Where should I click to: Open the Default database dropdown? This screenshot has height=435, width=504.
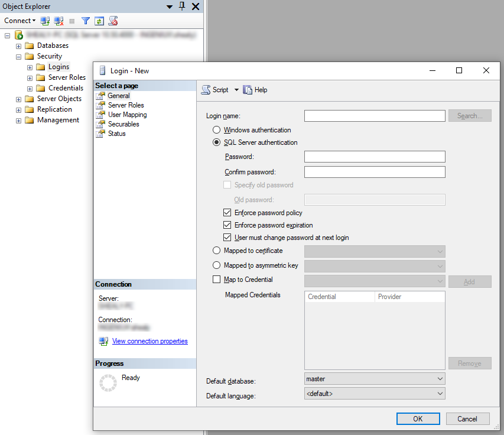[x=375, y=379]
